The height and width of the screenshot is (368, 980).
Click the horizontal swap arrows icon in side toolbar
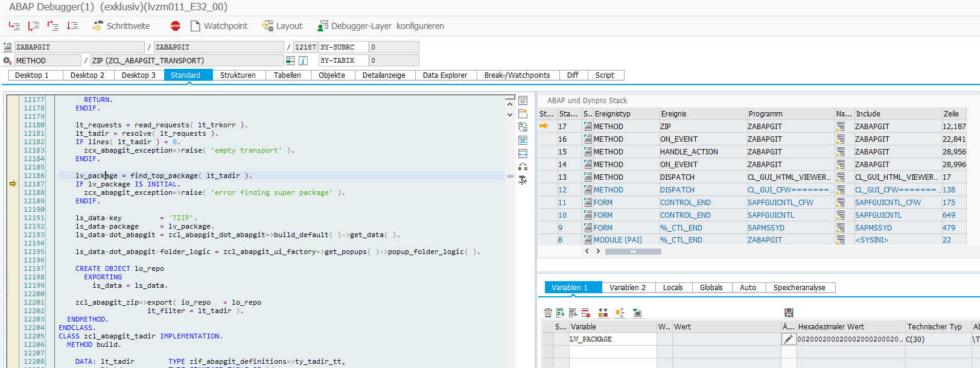(523, 154)
